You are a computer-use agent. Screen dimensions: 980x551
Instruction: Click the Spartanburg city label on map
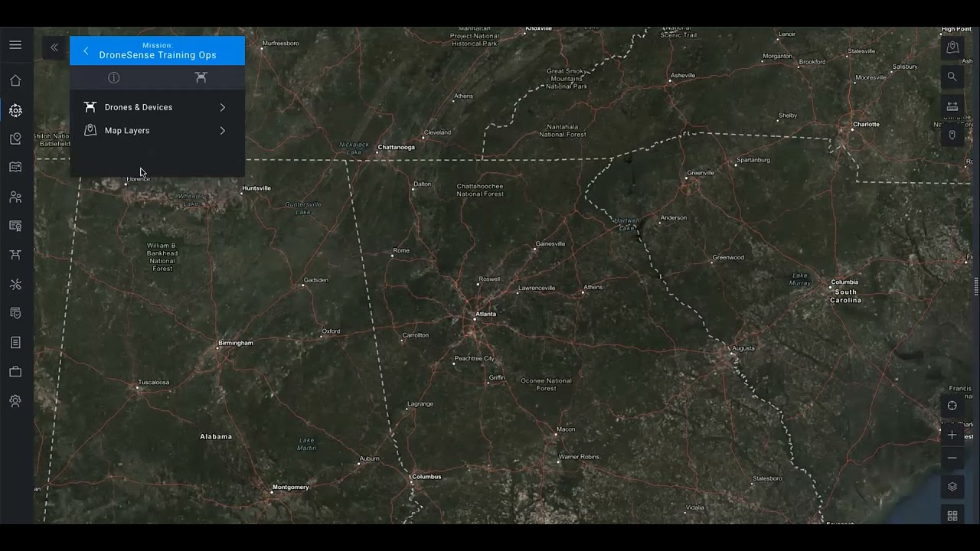(753, 160)
